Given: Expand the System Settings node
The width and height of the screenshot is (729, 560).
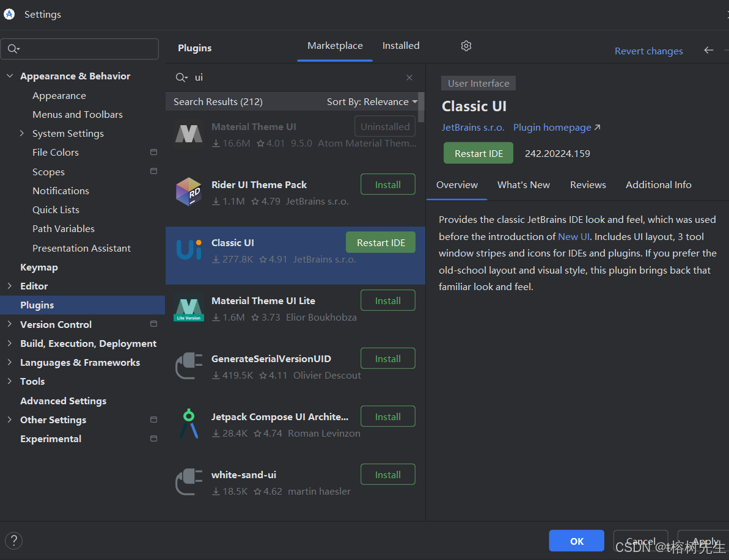Looking at the screenshot, I should point(22,133).
